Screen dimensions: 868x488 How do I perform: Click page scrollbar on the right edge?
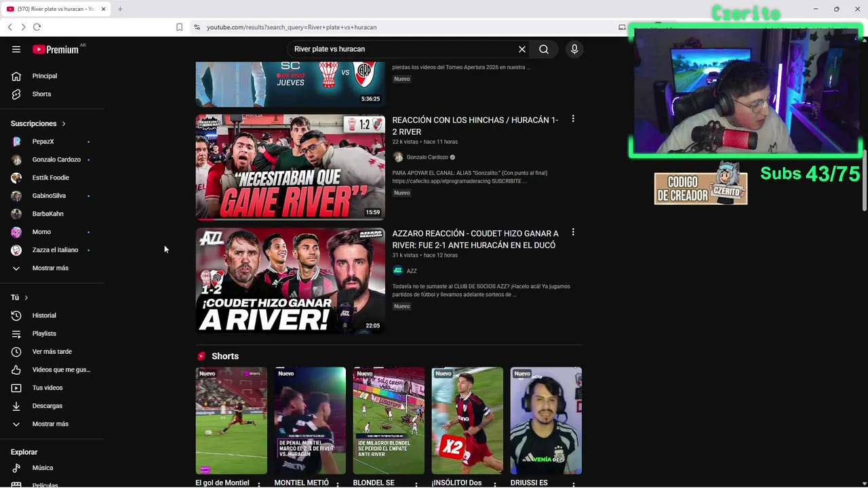865,179
